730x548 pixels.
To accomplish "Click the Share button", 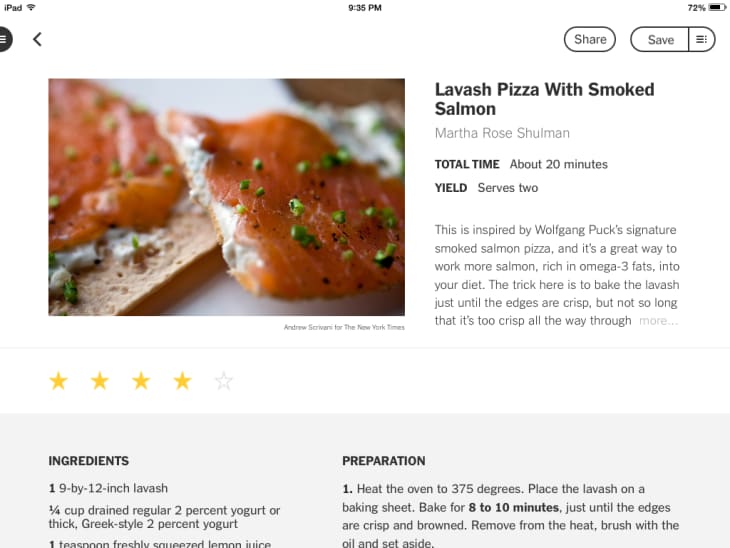I will tap(590, 39).
